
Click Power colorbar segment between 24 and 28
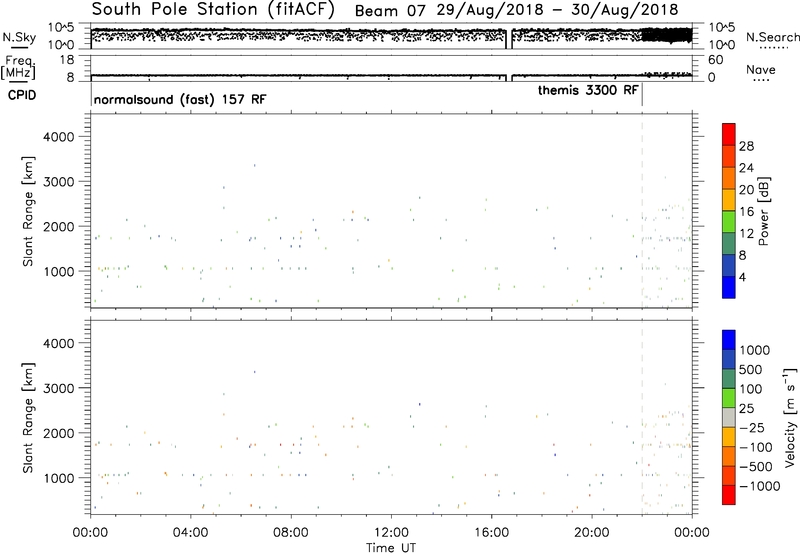729,157
